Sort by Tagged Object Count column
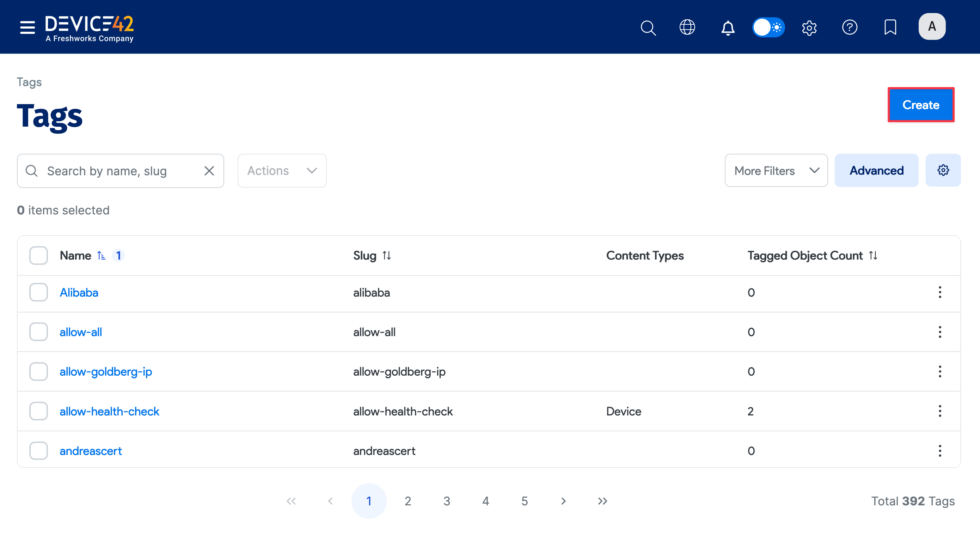This screenshot has height=541, width=980. pyautogui.click(x=873, y=255)
